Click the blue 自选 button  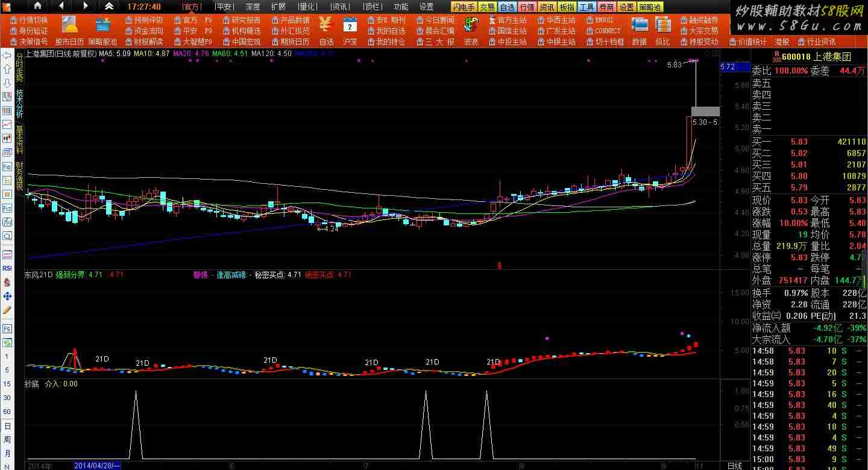click(508, 7)
